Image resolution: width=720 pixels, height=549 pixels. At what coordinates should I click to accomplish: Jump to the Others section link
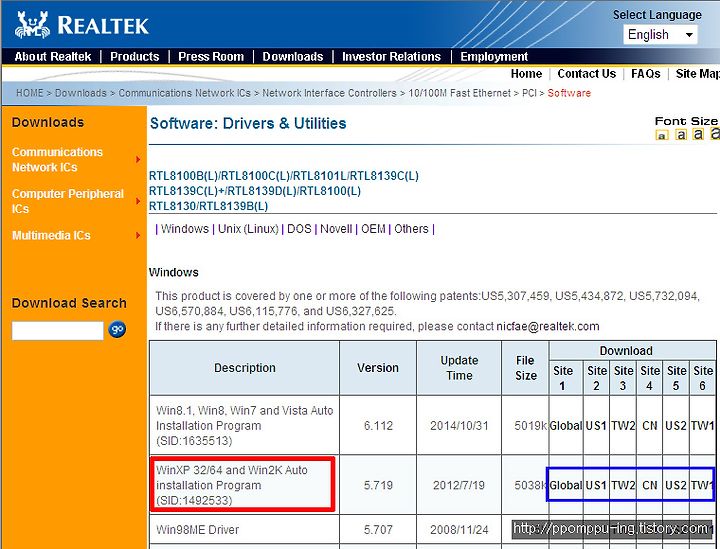point(411,229)
